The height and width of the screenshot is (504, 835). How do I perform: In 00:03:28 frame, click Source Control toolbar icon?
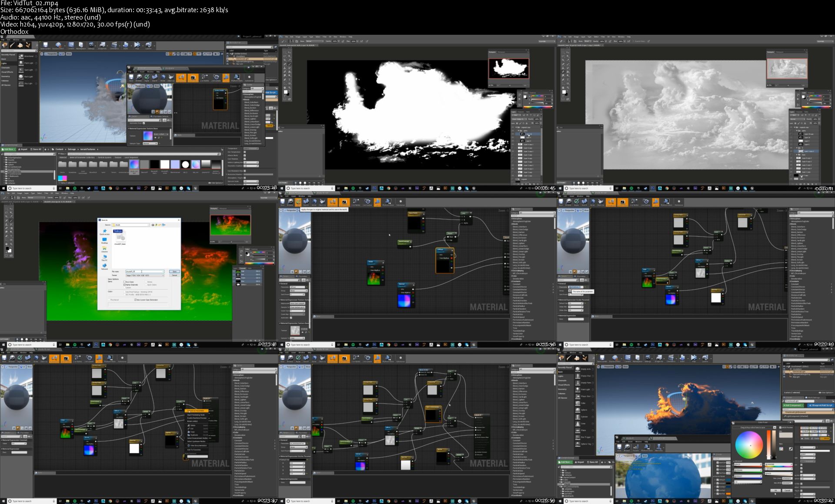tap(58, 45)
